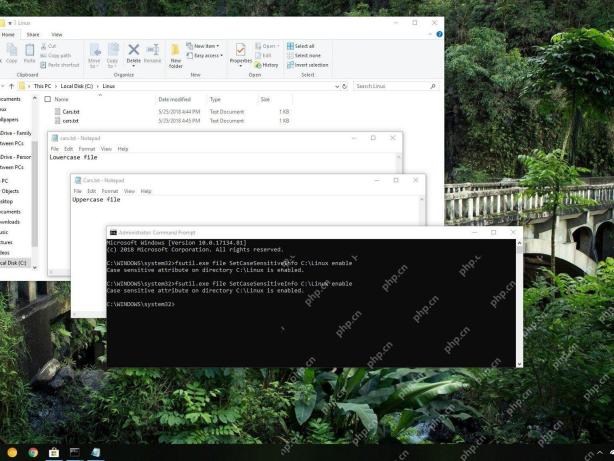Click the chevron after This PC in address bar

pyautogui.click(x=56, y=86)
